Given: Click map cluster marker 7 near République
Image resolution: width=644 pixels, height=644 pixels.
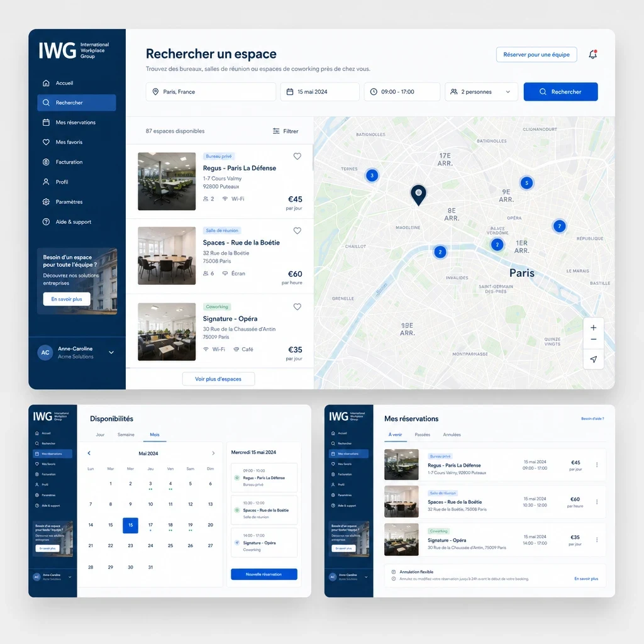Looking at the screenshot, I should click(x=559, y=226).
